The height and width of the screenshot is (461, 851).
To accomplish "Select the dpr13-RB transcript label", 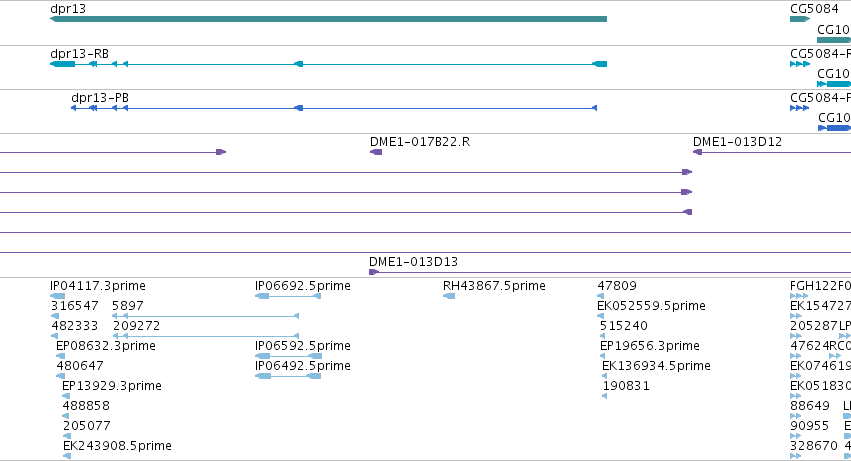I will tap(79, 54).
